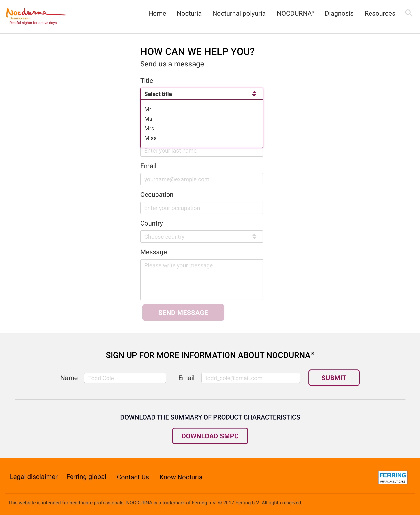The height and width of the screenshot is (515, 420).
Task: Open the Legal disclaimer footer link
Action: [x=34, y=477]
